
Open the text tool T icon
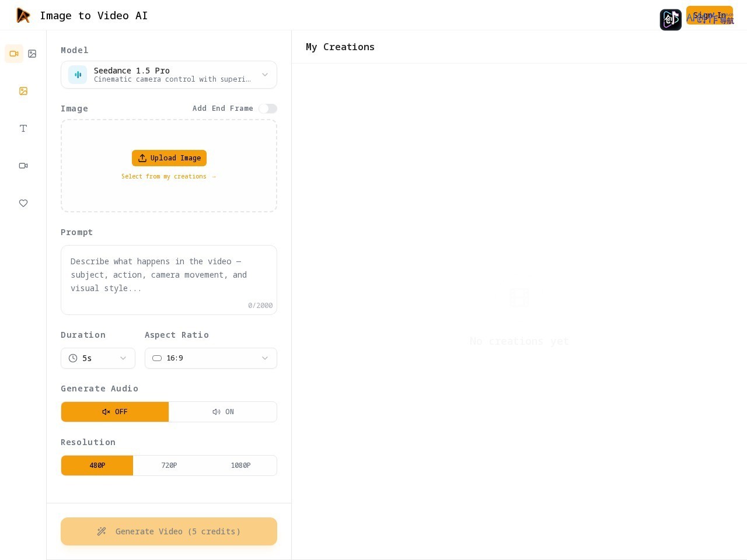tap(23, 128)
